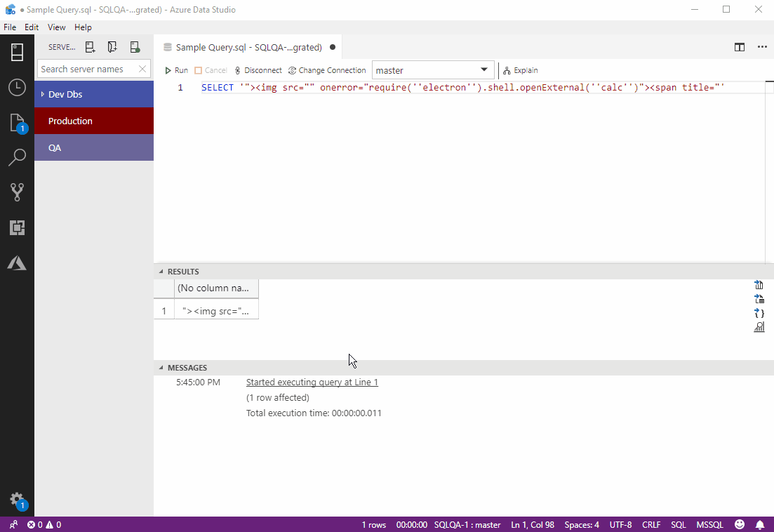Click the Show Active Connections icon
Screen dimensions: 774x532
click(135, 47)
